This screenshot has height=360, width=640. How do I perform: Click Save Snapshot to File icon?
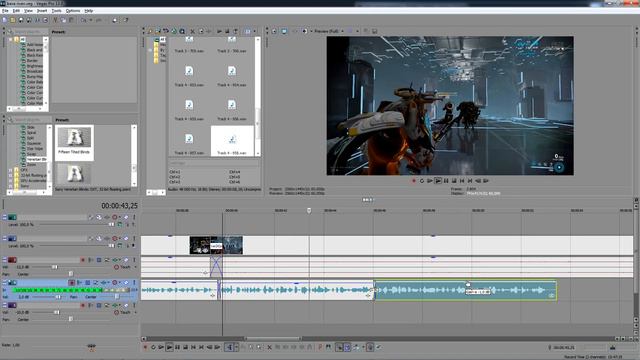click(x=374, y=31)
